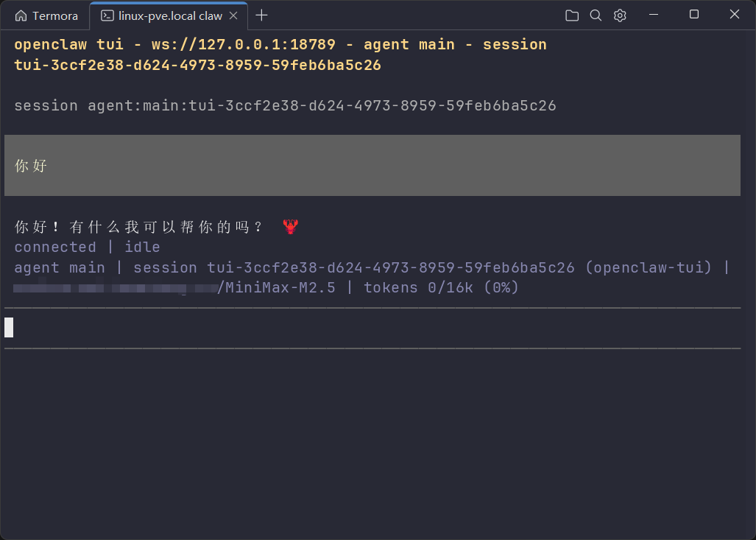This screenshot has height=540, width=756.
Task: Open the settings gear in the title bar
Action: coord(619,15)
